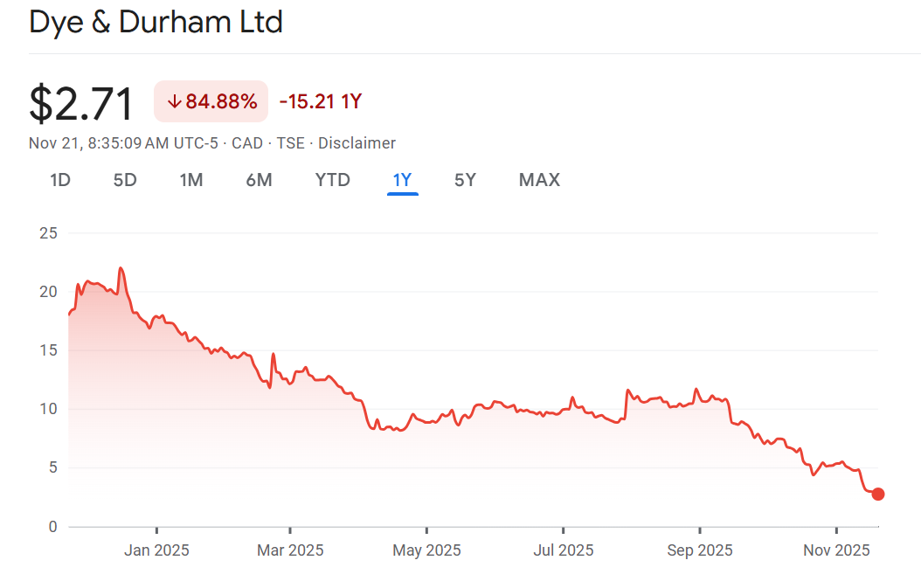
Task: Select the 1D time range tab
Action: pyautogui.click(x=60, y=181)
